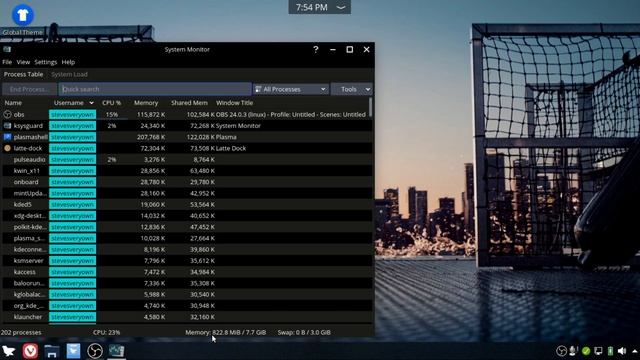Viewport: 640px width, 360px height.
Task: Focus the Quick search field
Action: pos(155,89)
